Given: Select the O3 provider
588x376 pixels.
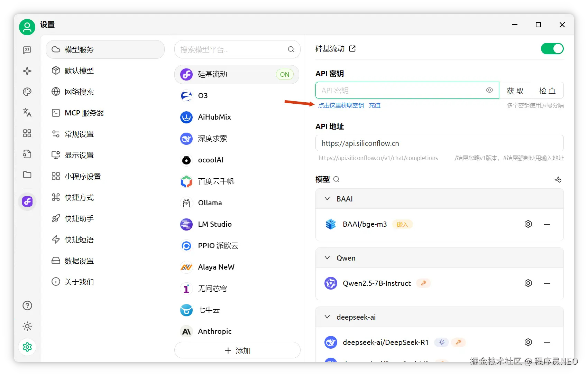Looking at the screenshot, I should click(237, 96).
